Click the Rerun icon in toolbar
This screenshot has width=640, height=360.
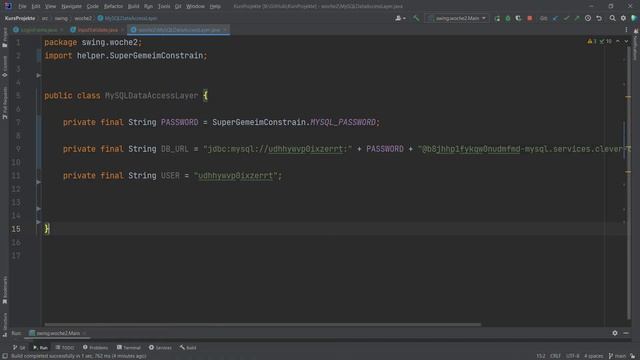coord(497,18)
